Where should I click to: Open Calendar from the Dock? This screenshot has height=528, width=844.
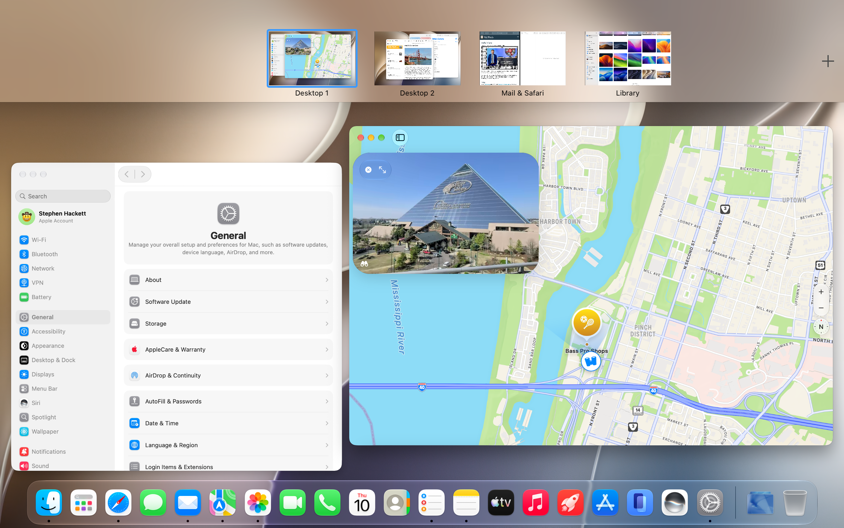click(362, 503)
